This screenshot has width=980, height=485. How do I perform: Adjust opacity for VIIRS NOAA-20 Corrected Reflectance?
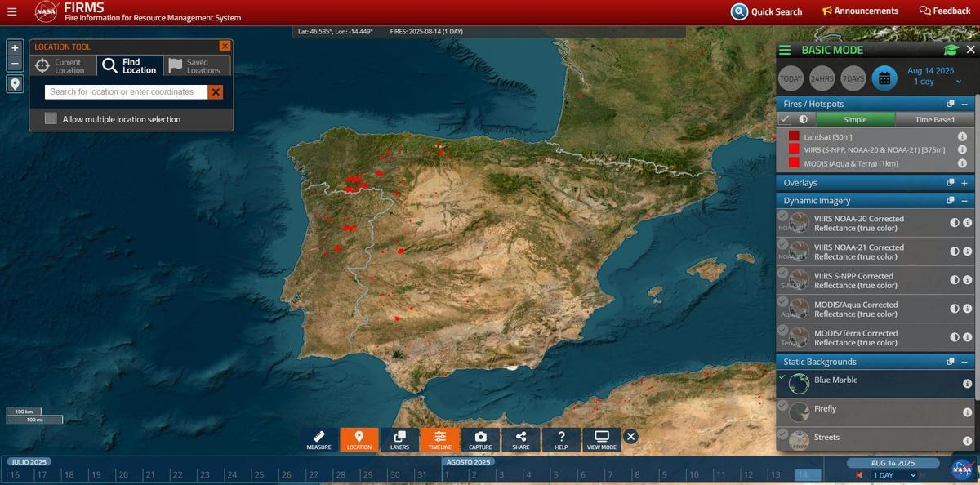954,221
